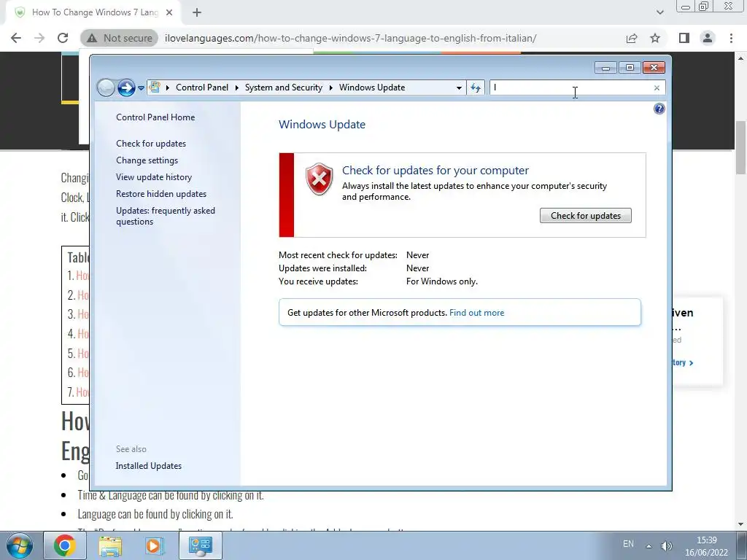Image resolution: width=747 pixels, height=560 pixels.
Task: Click Find out more link
Action: point(476,313)
